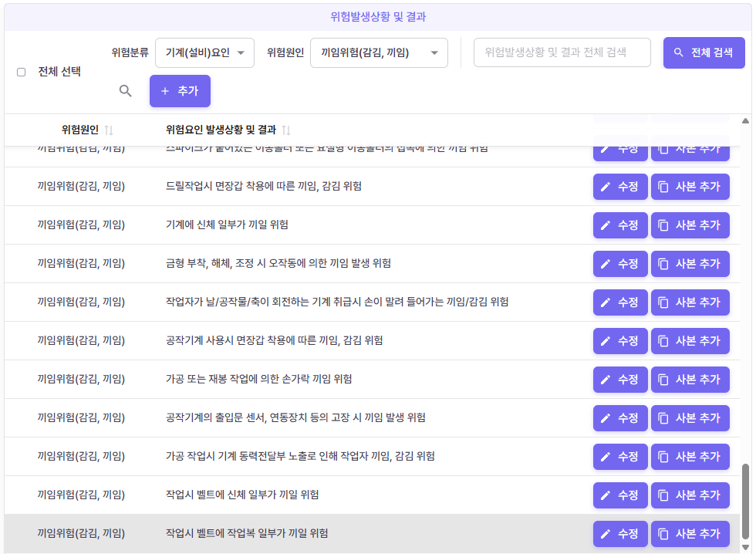Copy the 공작기계의 출입문 센서 row with 사본 추가
The image size is (756, 554).
tap(690, 418)
